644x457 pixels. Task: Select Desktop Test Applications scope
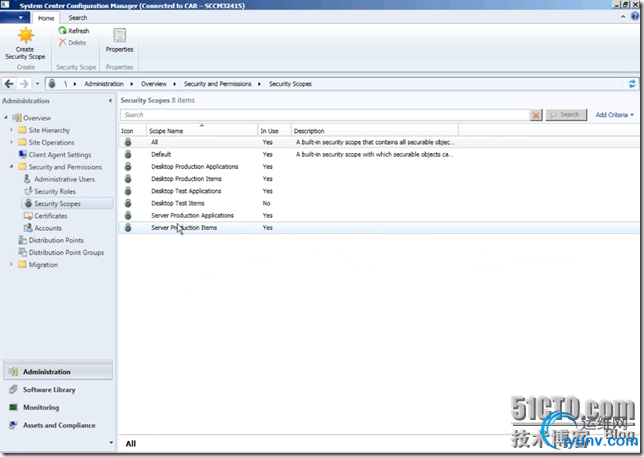tap(379, 191)
